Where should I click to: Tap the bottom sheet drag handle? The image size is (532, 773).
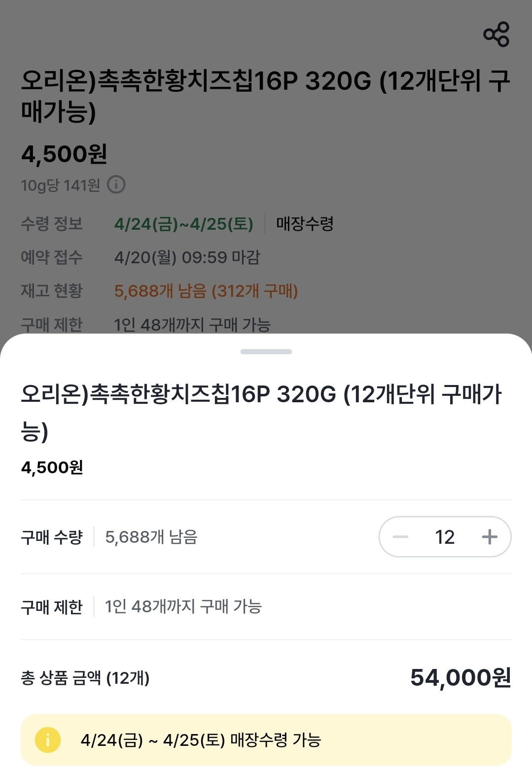tap(266, 351)
